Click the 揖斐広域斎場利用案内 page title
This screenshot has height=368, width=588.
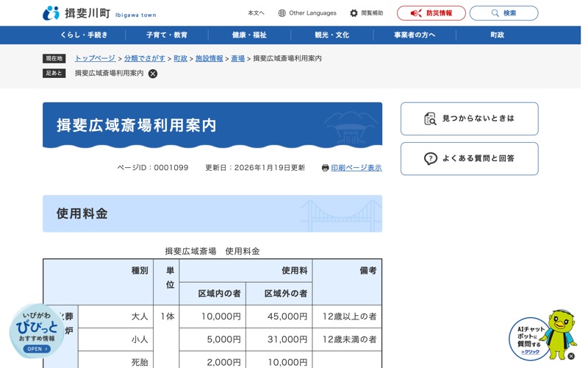click(137, 125)
